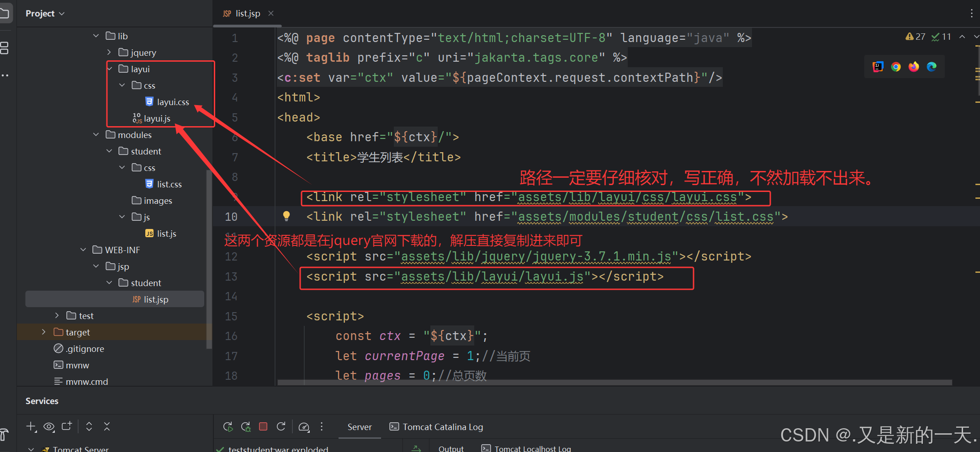Expand all services icon
This screenshot has height=452, width=980.
pyautogui.click(x=89, y=426)
